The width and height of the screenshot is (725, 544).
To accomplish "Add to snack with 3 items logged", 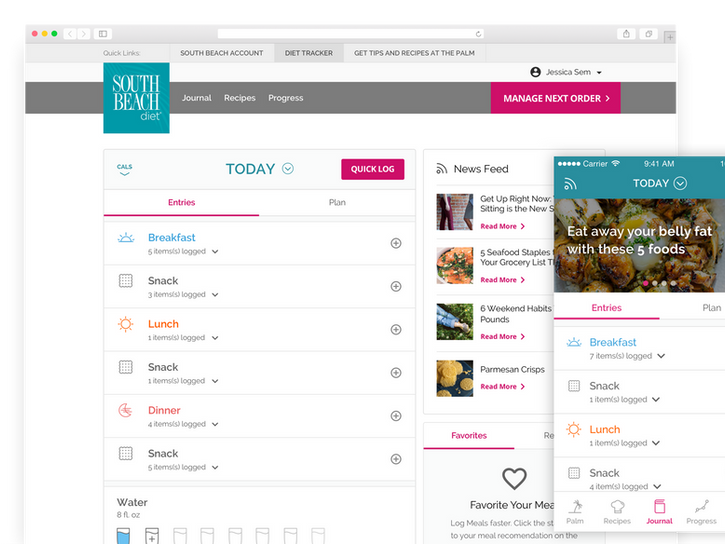I will pos(396,287).
